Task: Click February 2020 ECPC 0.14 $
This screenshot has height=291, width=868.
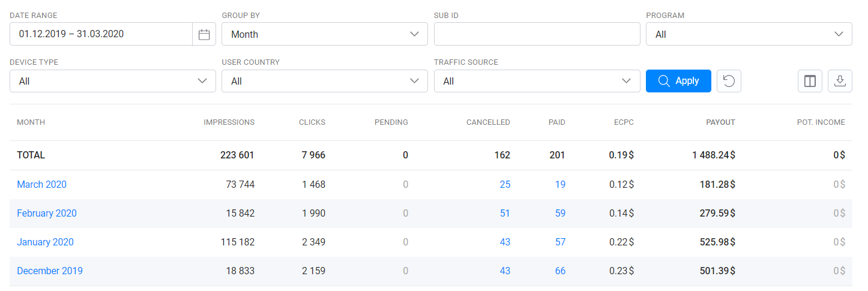Action: pos(622,214)
